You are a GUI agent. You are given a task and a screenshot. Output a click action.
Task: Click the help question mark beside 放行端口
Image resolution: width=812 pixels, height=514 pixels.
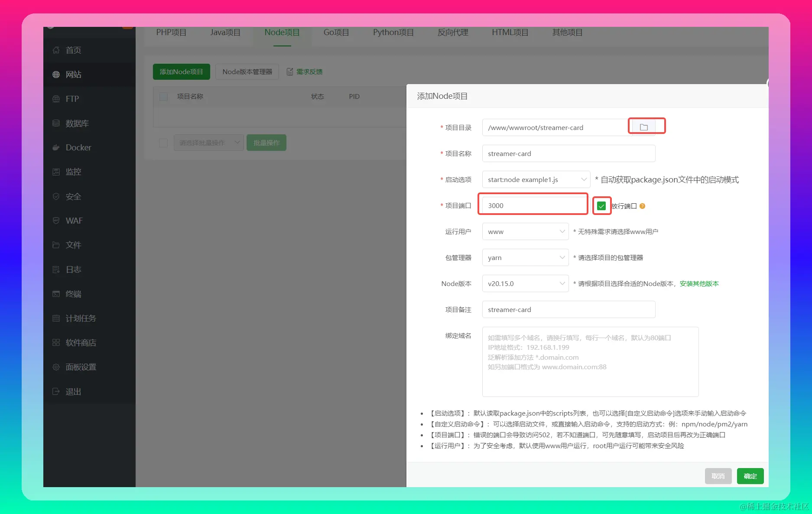642,206
